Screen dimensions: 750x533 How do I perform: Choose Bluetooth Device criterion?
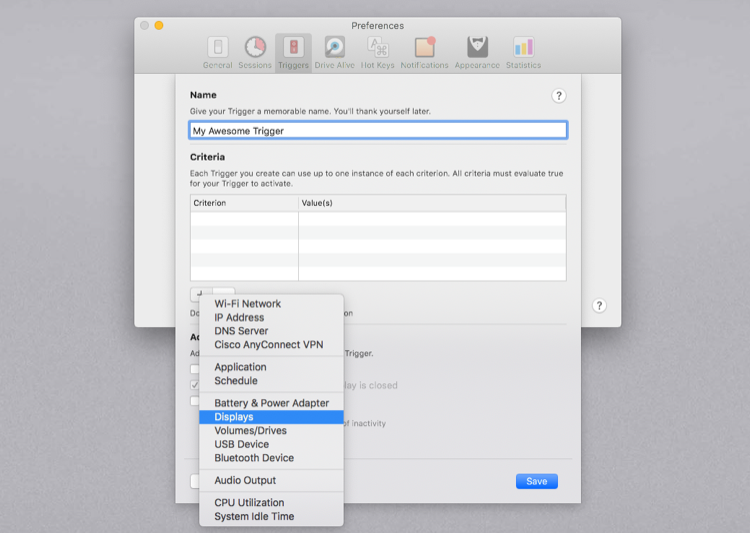(x=271, y=458)
